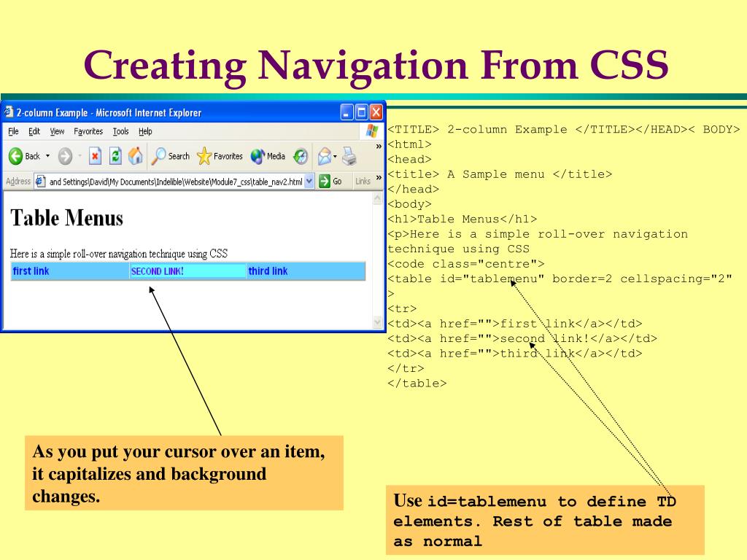Click the '2-column Example' window title text

[x=109, y=113]
